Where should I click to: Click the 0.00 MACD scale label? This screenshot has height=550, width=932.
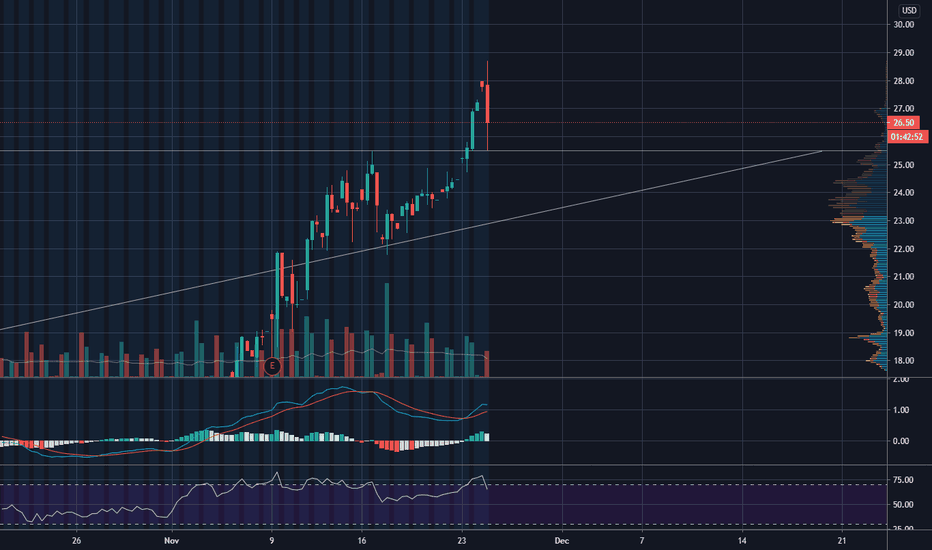pos(901,441)
